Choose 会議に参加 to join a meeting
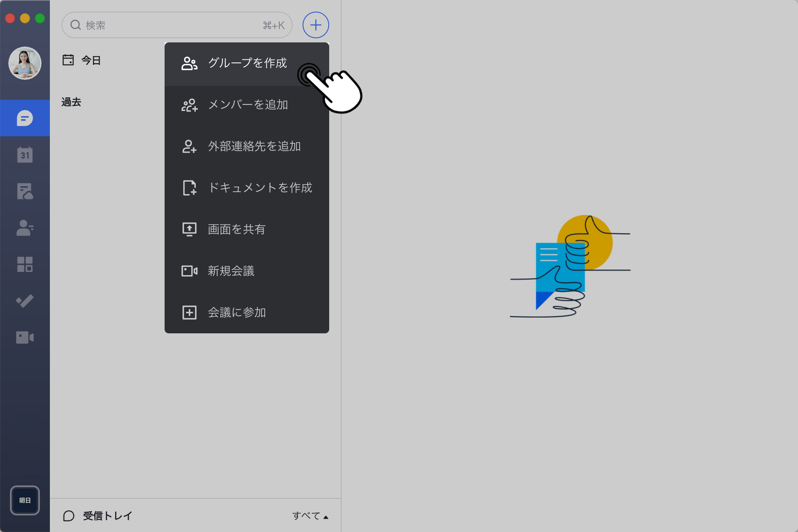This screenshot has height=532, width=798. 236,312
